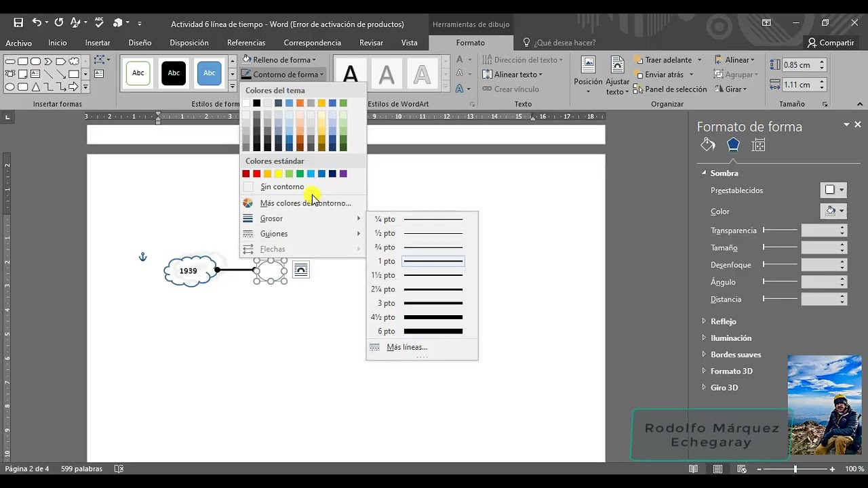Image resolution: width=868 pixels, height=488 pixels.
Task: Select 2¼ pto line weight
Action: (x=422, y=289)
